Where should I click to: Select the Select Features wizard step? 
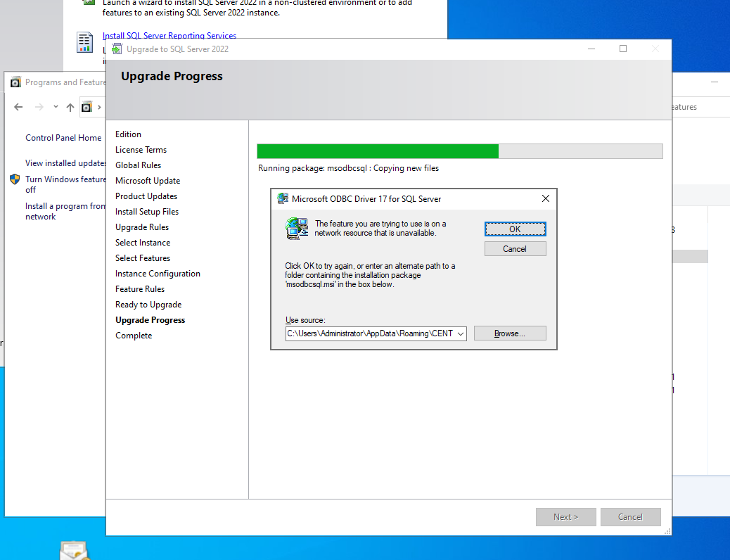point(143,257)
